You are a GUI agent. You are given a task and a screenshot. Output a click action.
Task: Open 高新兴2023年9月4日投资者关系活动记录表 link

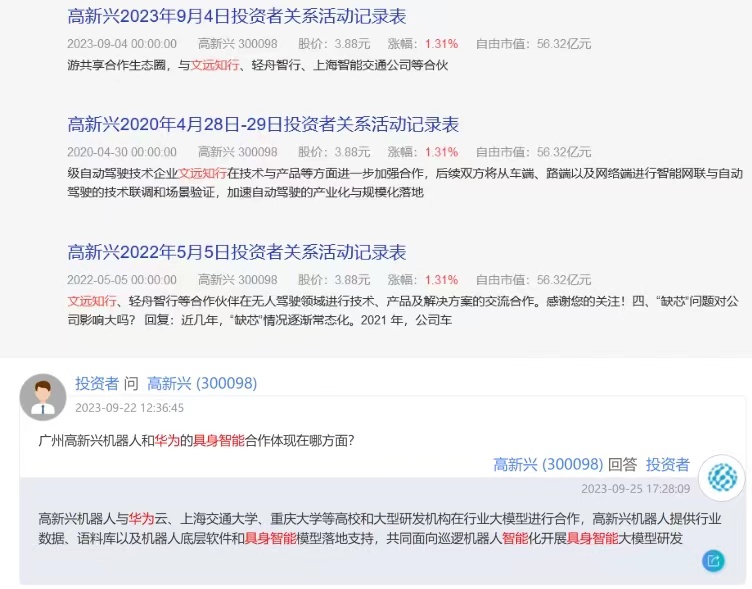coord(237,17)
